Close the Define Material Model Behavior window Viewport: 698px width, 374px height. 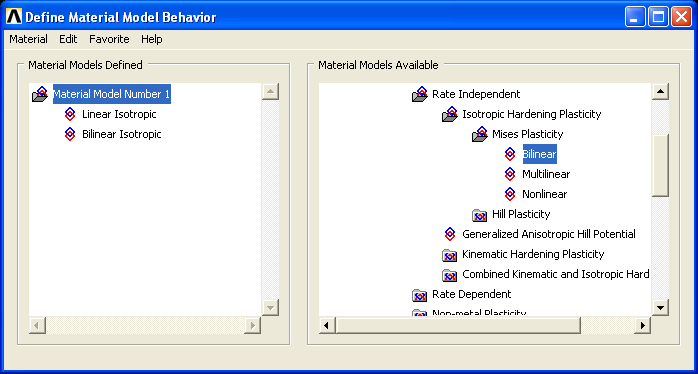681,17
